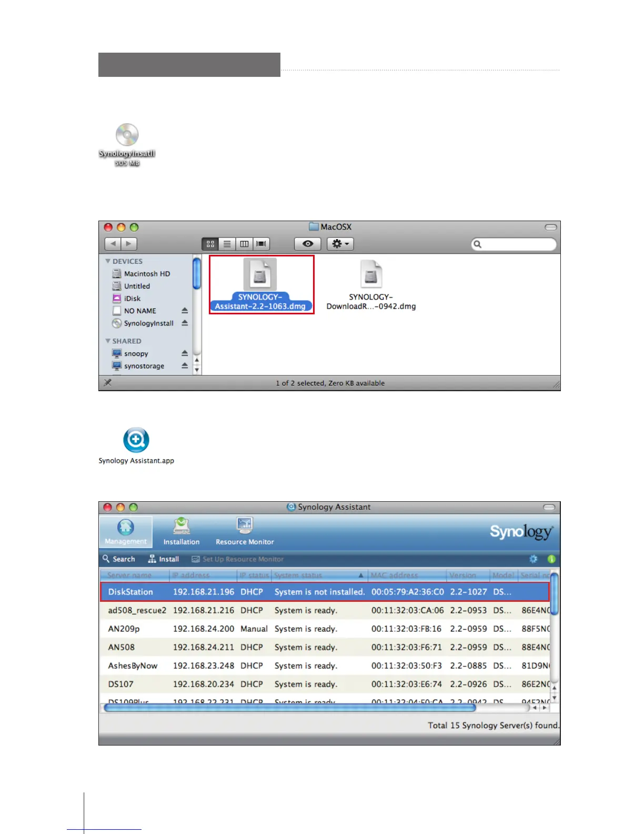644x834 pixels.
Task: Select NO NAME volume in sidebar
Action: [x=134, y=311]
